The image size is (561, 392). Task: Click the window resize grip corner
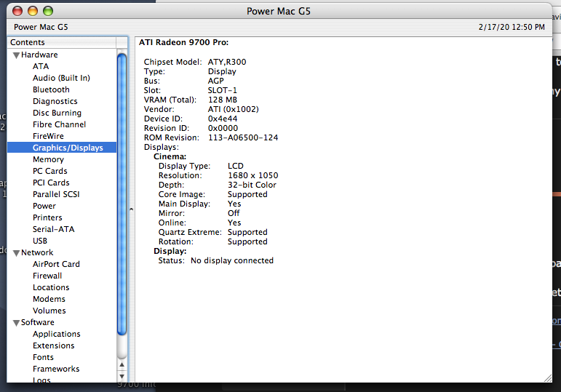point(548,378)
